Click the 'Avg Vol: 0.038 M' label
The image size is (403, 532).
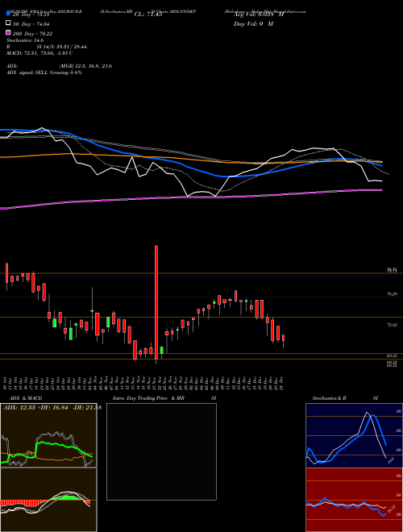point(259,15)
